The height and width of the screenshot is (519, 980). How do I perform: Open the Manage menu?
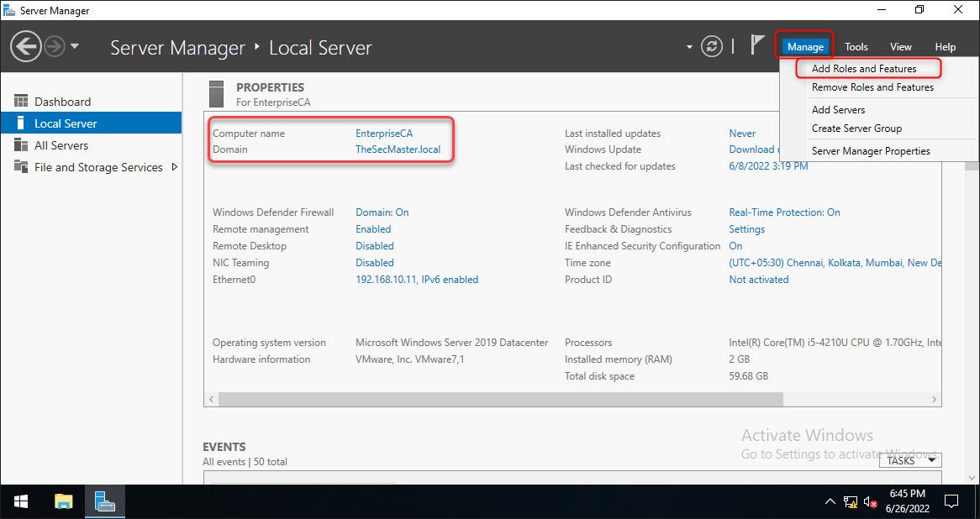coord(805,47)
